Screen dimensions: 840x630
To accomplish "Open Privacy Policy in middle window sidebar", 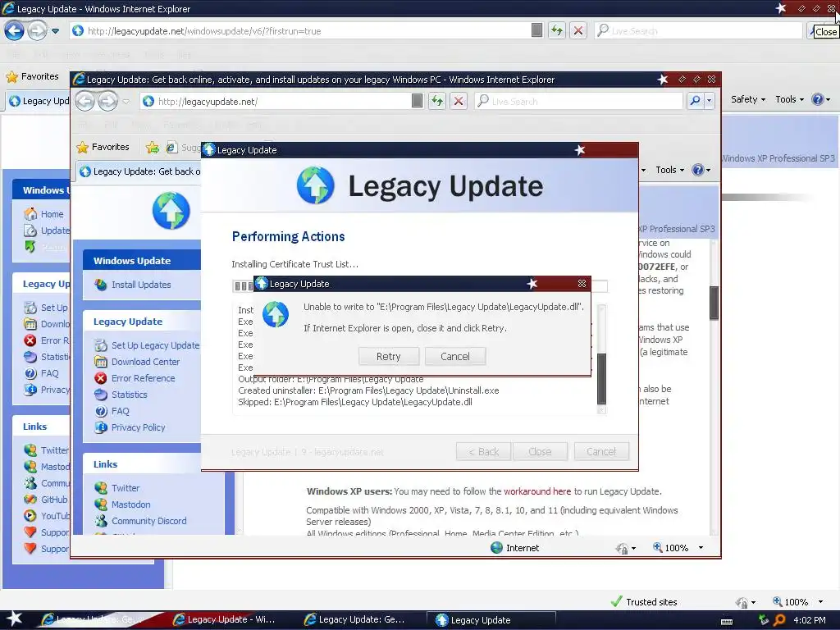I will pyautogui.click(x=138, y=427).
